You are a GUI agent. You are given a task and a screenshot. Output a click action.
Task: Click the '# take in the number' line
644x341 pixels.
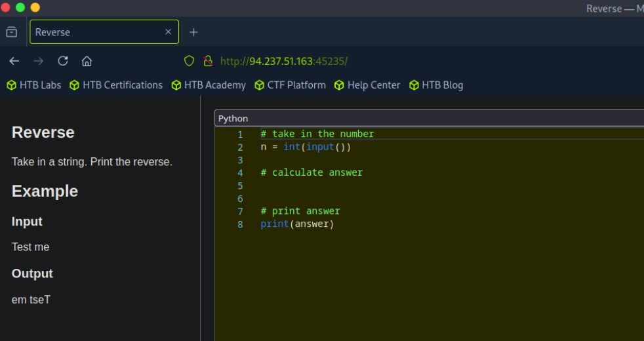(317, 134)
